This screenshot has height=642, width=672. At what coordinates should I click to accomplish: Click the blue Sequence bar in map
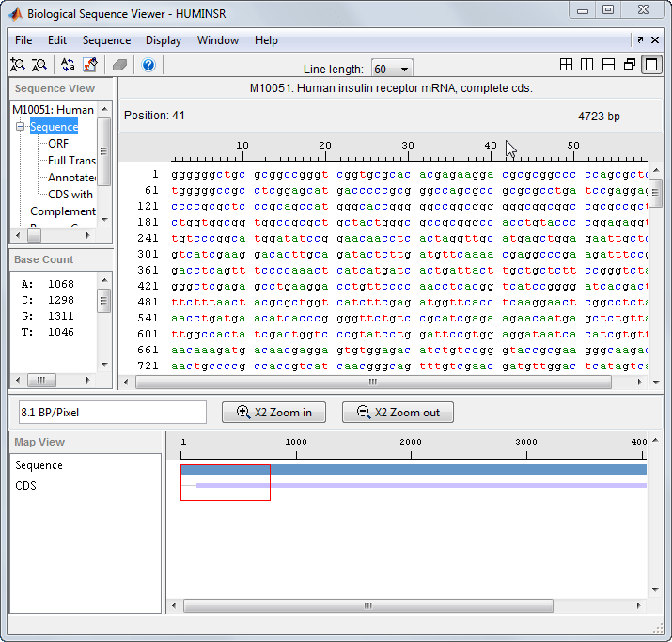pos(414,470)
